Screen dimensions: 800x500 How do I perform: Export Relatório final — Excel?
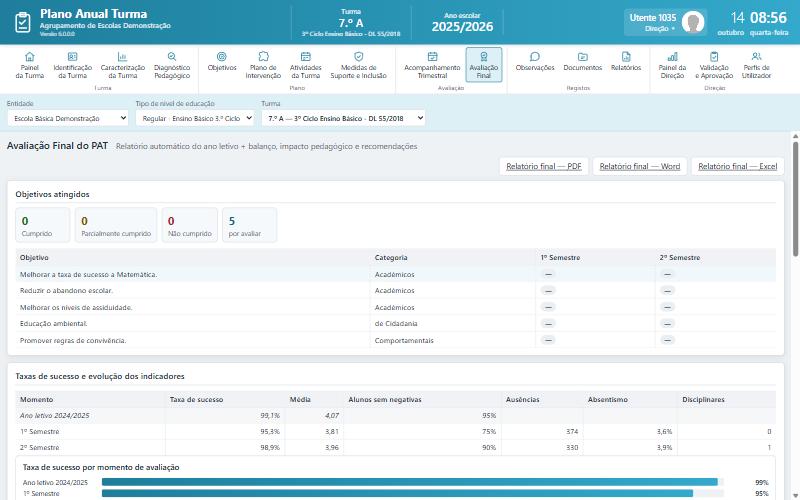pos(738,166)
